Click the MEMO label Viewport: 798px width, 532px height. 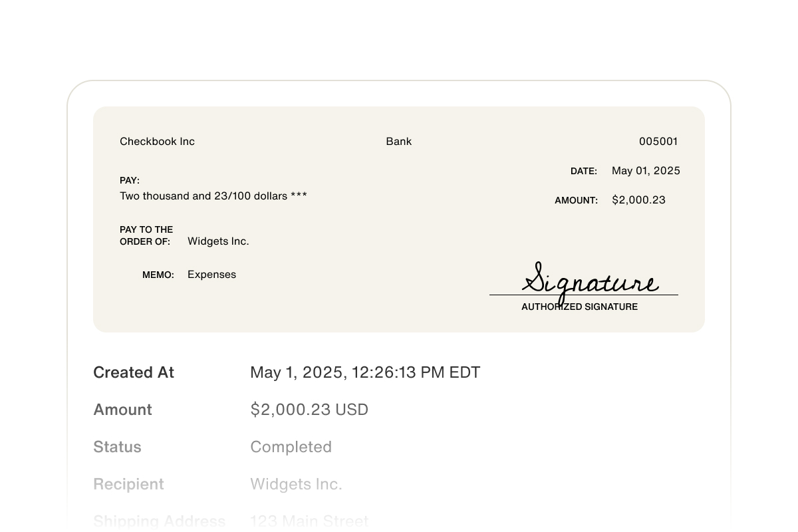click(158, 275)
